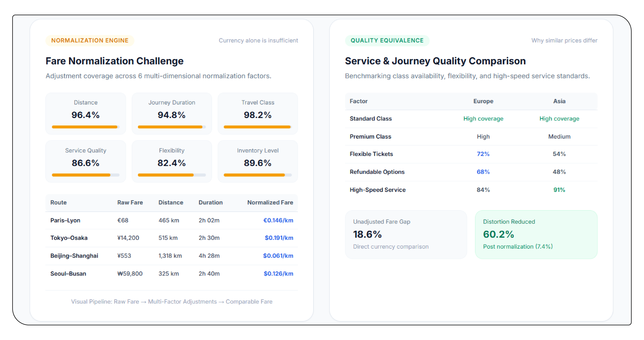
Task: Click the $0.061/km normalized fare
Action: click(x=278, y=256)
